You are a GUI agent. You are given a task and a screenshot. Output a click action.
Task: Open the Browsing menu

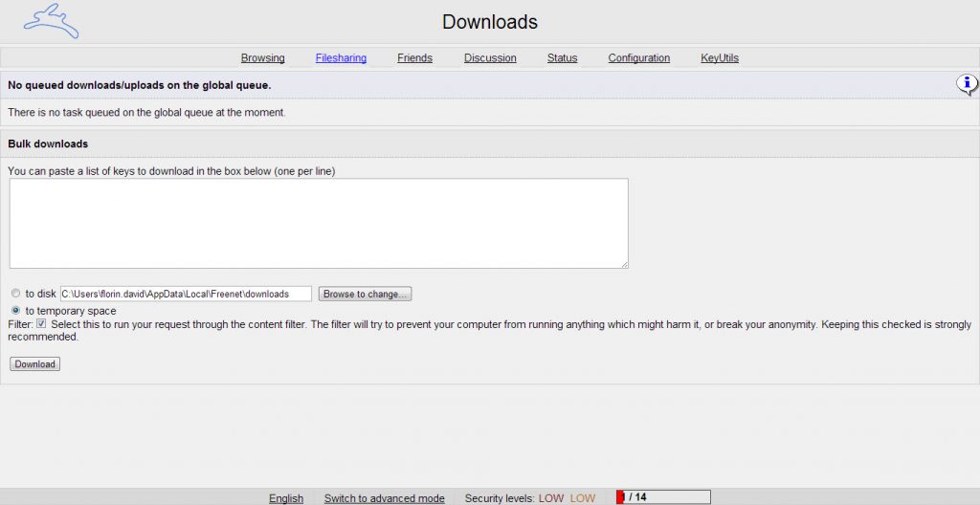click(262, 58)
